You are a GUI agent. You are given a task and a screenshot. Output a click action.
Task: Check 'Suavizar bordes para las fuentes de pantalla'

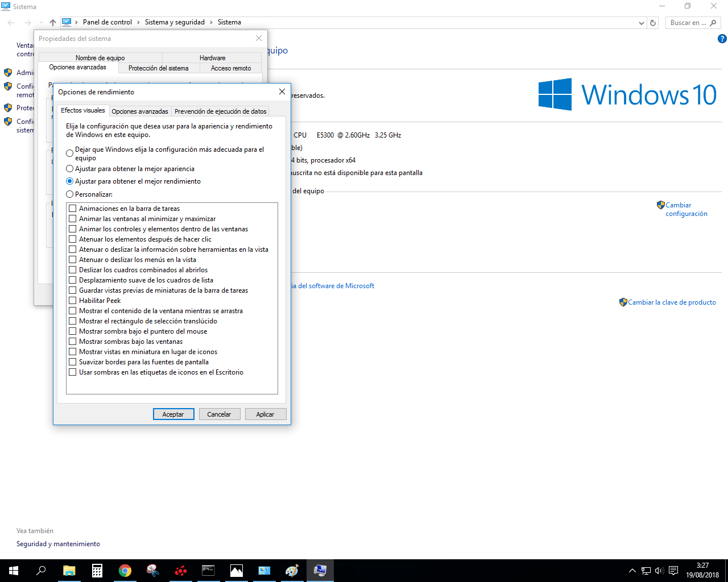[72, 362]
